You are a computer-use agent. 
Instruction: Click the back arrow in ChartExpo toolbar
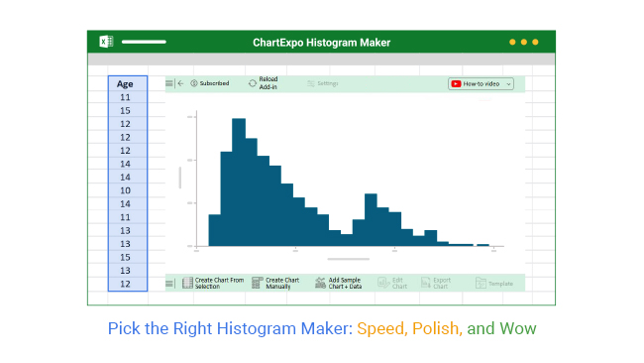pyautogui.click(x=180, y=83)
